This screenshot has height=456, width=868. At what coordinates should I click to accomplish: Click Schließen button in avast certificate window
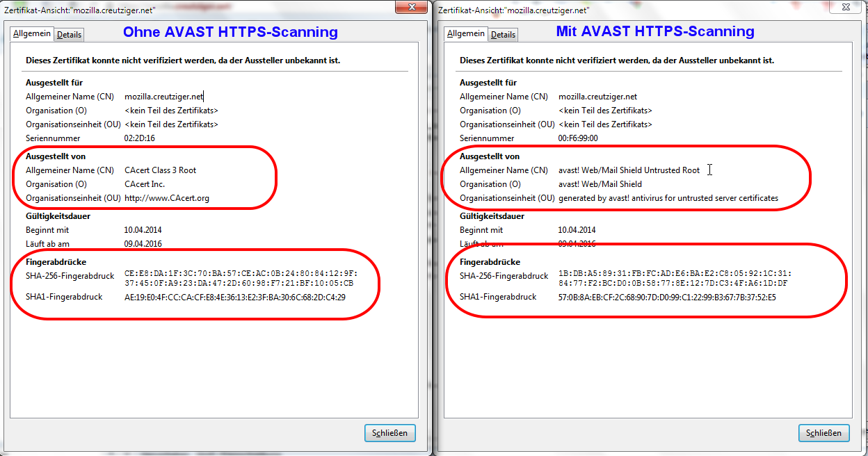(824, 432)
